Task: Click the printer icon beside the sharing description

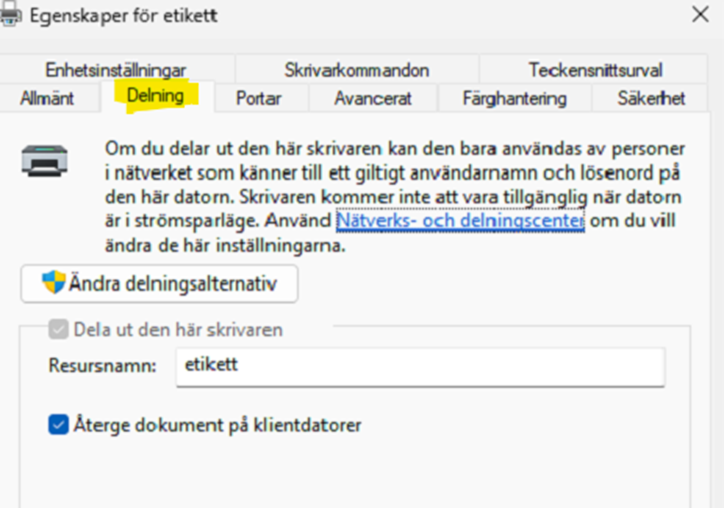Action: (46, 160)
